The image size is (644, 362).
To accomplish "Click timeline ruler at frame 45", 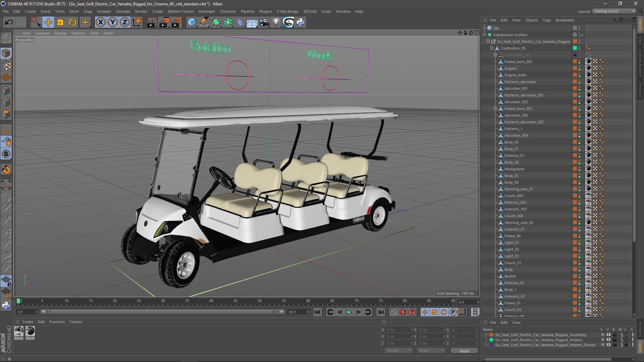I will tap(235, 301).
